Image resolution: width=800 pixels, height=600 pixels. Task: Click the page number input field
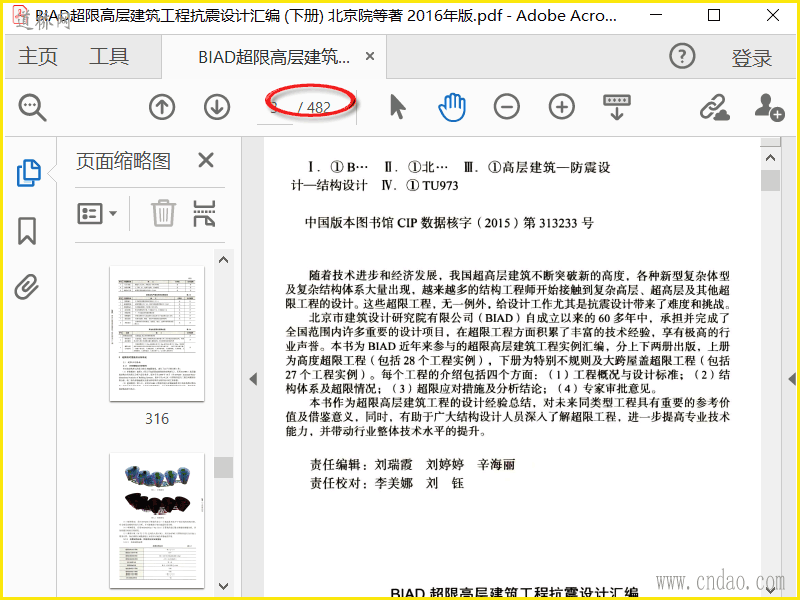(x=274, y=108)
